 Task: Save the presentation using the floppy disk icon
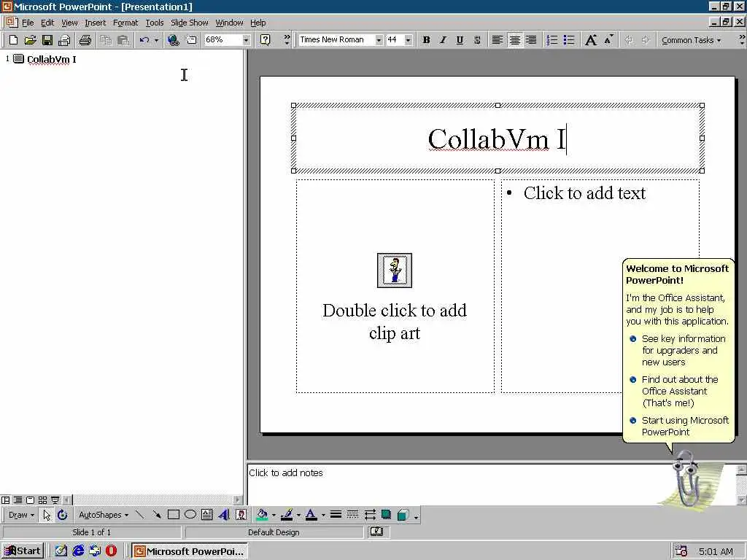point(47,40)
